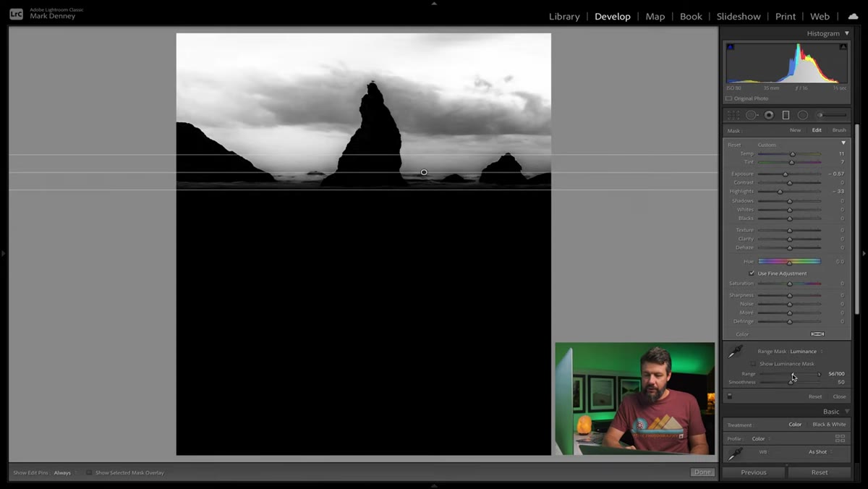Select the Red Eye Correction tool
Viewport: 868px width, 489px height.
tap(769, 115)
